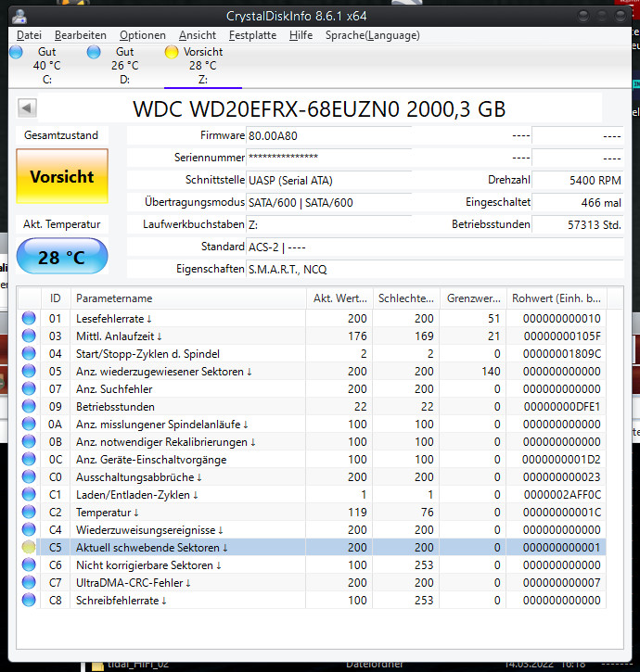Click the Grenzwer... column header
Image resolution: width=640 pixels, height=672 pixels.
tap(473, 298)
